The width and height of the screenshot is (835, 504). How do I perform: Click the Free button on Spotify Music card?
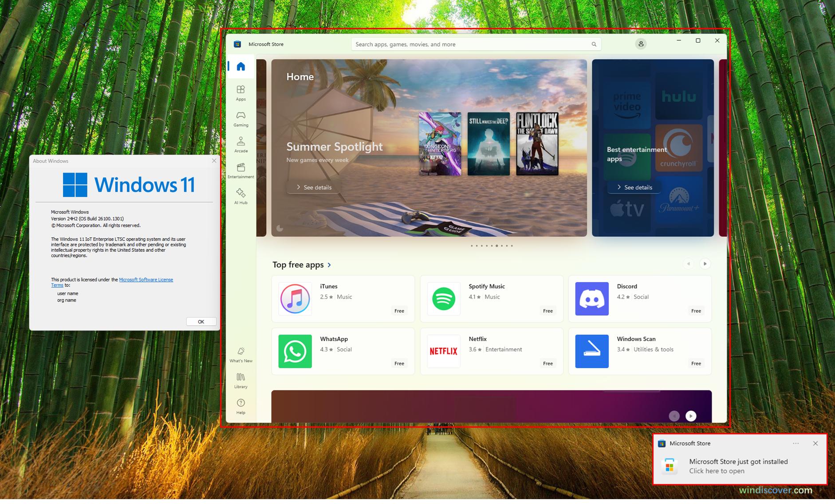[548, 311]
